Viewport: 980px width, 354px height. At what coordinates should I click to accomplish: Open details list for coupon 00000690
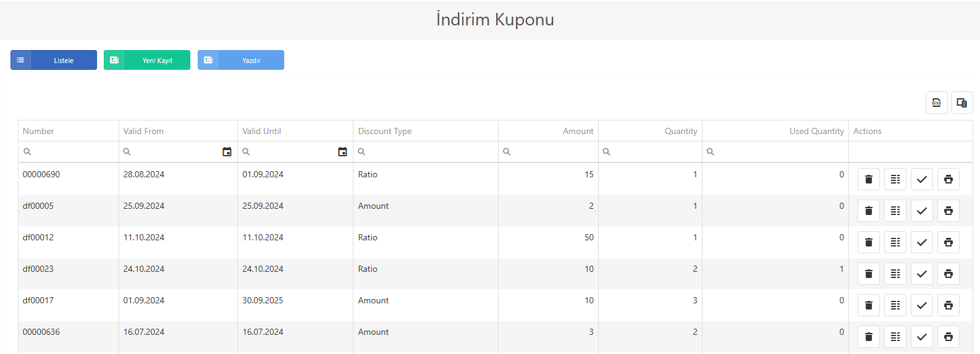[x=895, y=179]
